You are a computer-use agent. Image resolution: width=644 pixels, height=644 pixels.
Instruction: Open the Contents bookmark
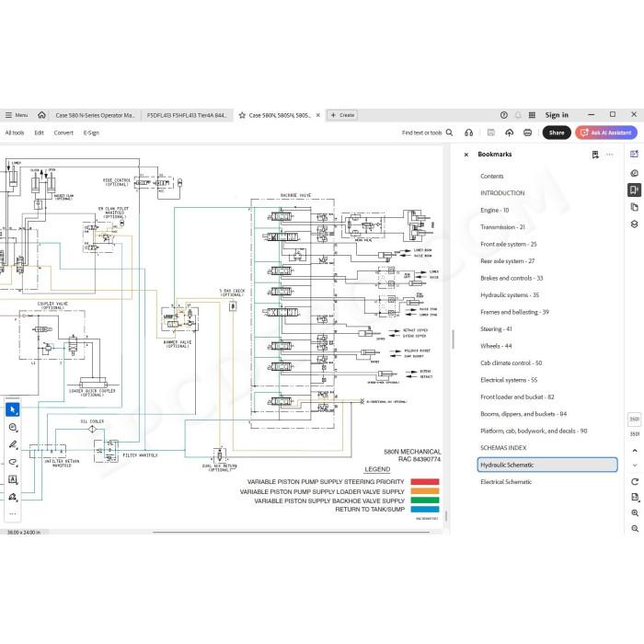click(491, 177)
